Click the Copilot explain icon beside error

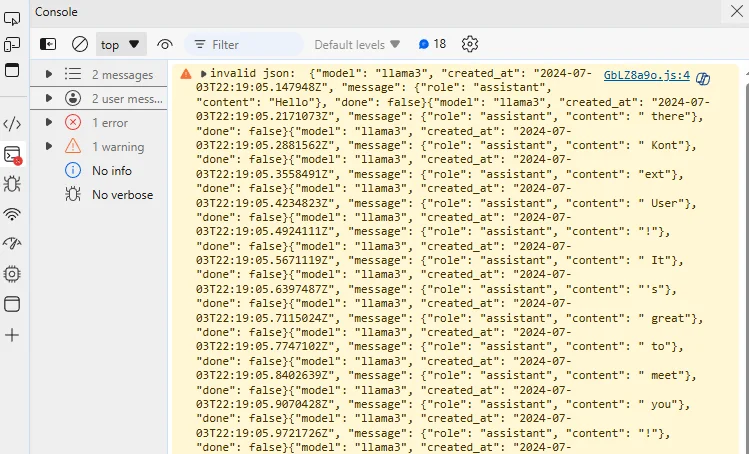(703, 79)
